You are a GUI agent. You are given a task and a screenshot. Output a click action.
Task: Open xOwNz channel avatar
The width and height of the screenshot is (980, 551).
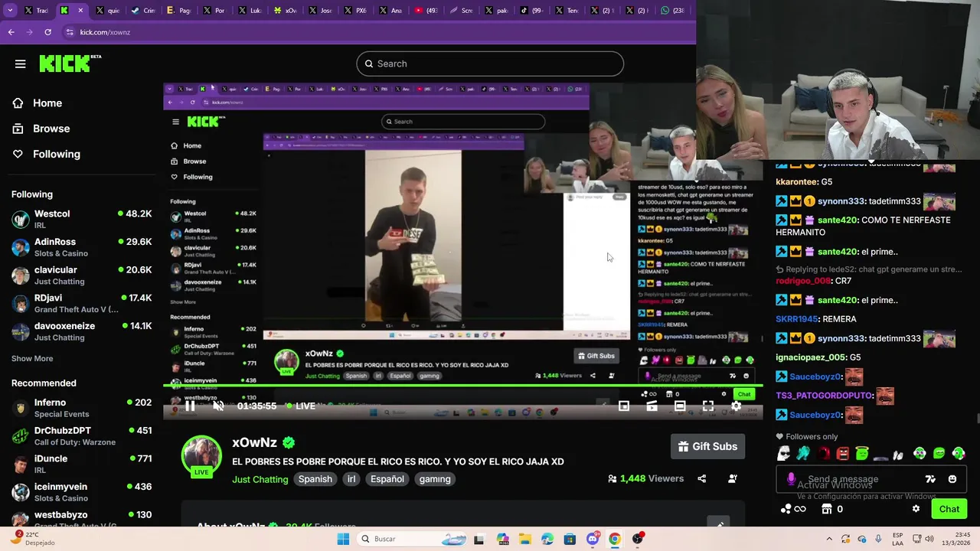(201, 455)
